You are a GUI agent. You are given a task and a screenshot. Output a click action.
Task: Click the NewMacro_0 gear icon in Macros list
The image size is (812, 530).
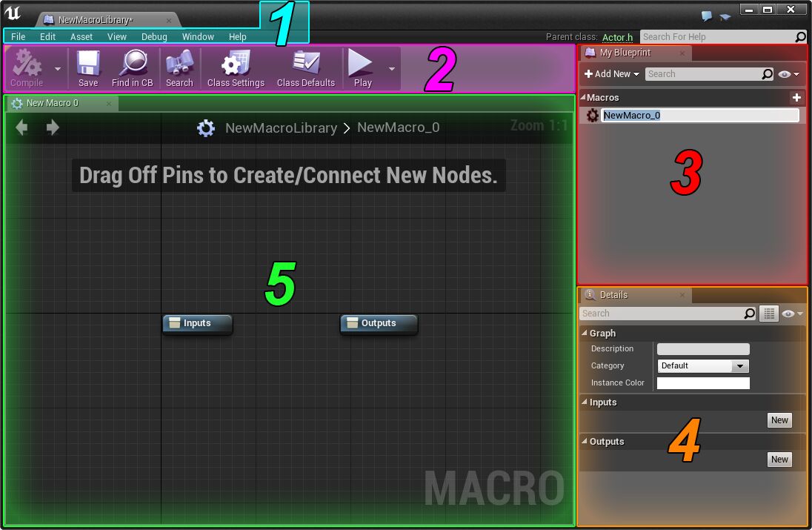pyautogui.click(x=593, y=115)
